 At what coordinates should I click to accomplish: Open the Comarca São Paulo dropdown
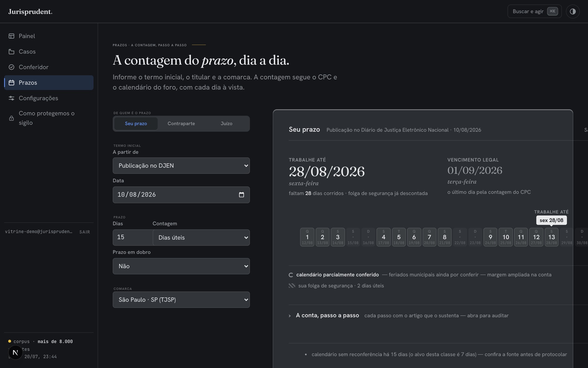click(x=181, y=300)
